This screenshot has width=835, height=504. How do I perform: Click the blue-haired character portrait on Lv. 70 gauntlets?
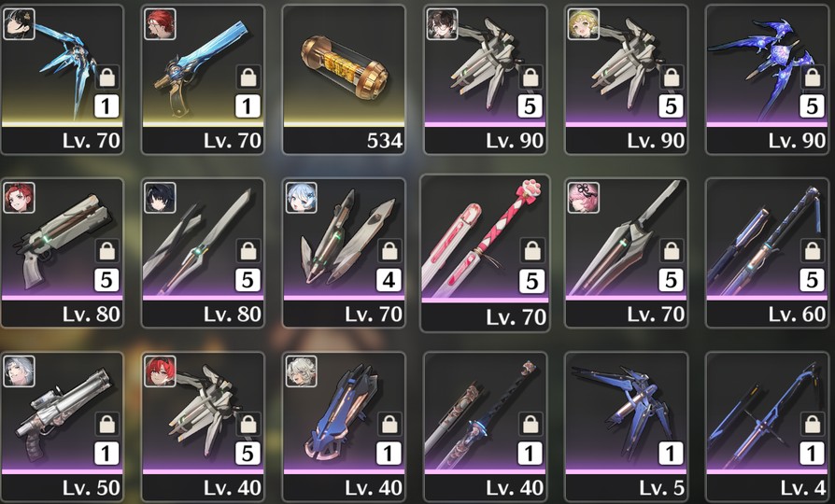(302, 198)
